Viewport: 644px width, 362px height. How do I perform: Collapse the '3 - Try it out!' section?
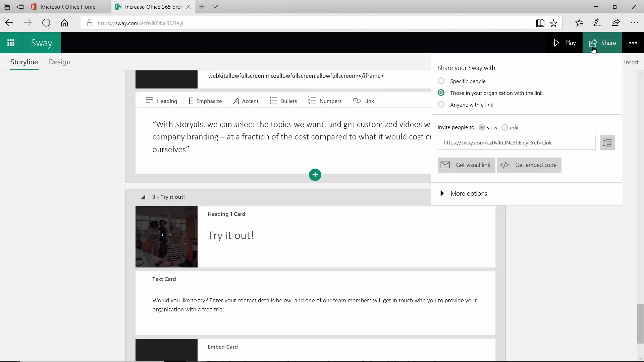[x=143, y=197]
